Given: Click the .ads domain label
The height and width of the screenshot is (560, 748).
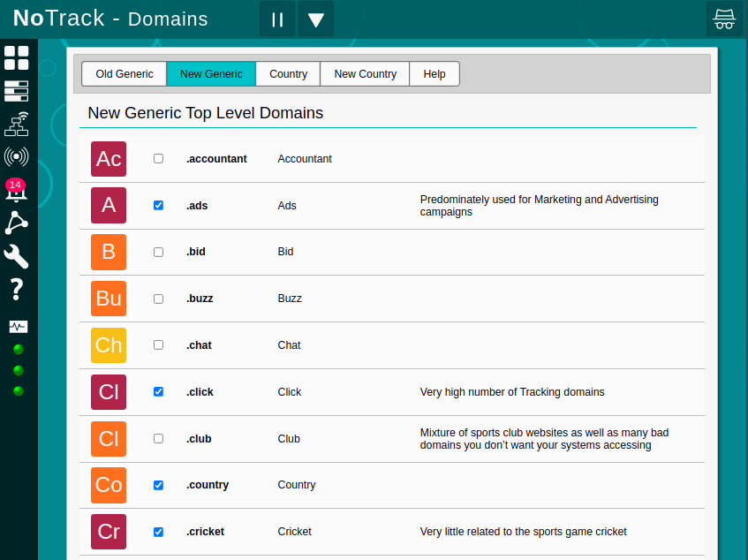Looking at the screenshot, I should click(x=197, y=206).
